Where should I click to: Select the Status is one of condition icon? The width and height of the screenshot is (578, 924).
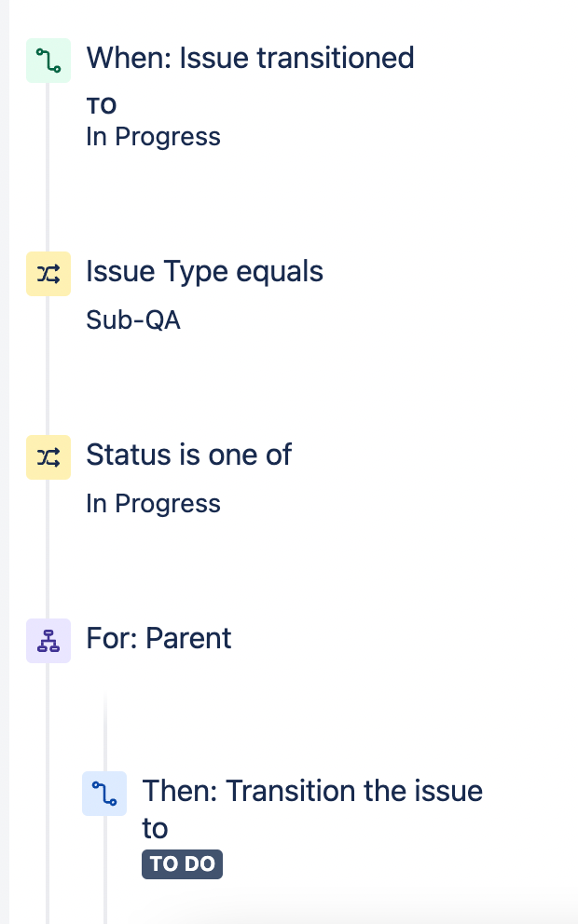click(x=48, y=456)
